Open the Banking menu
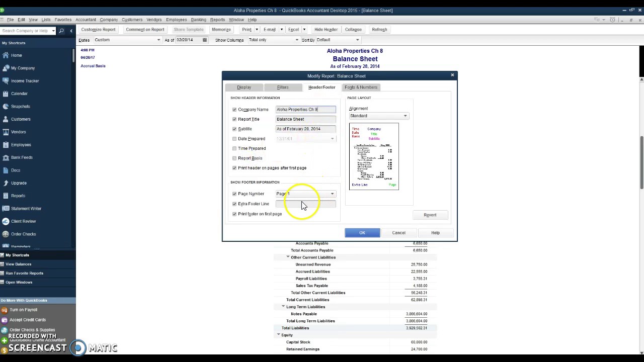This screenshot has width=644, height=362. (198, 20)
